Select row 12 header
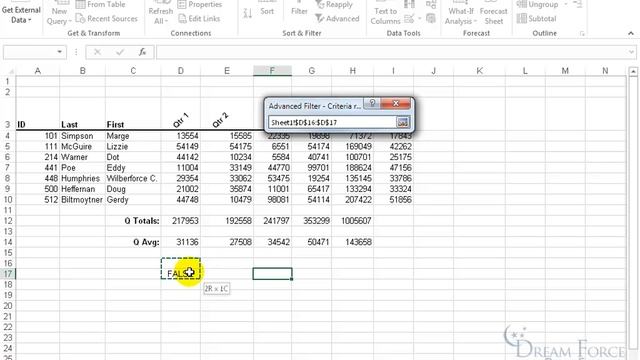Screen dimensions: 640x360 (8, 220)
